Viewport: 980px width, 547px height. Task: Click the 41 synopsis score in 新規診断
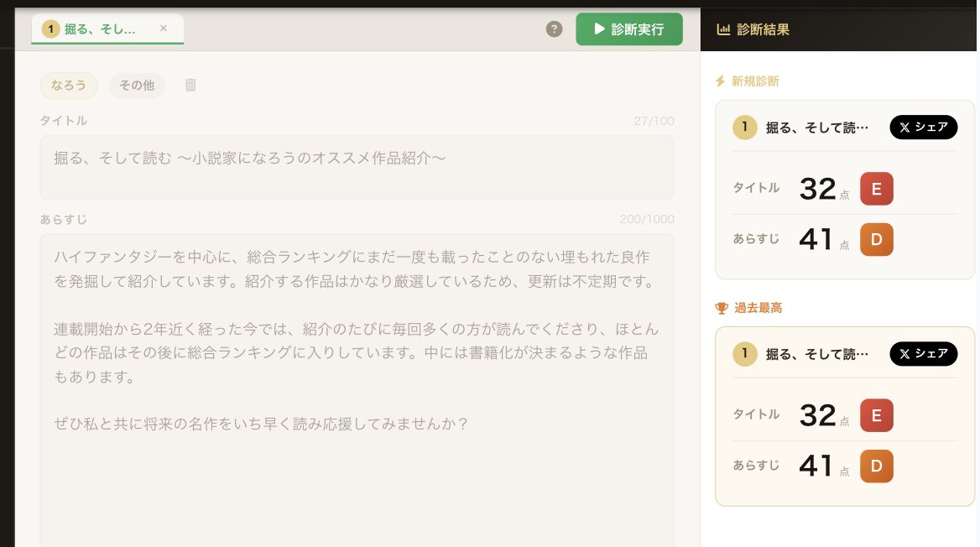[816, 239]
